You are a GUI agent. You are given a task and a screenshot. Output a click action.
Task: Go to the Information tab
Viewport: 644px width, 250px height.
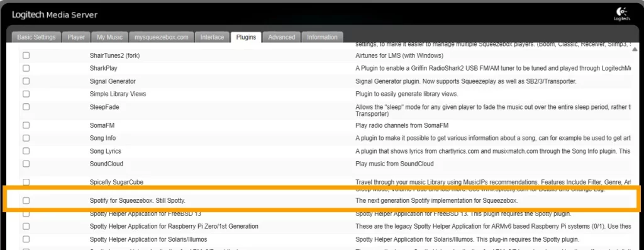[322, 37]
